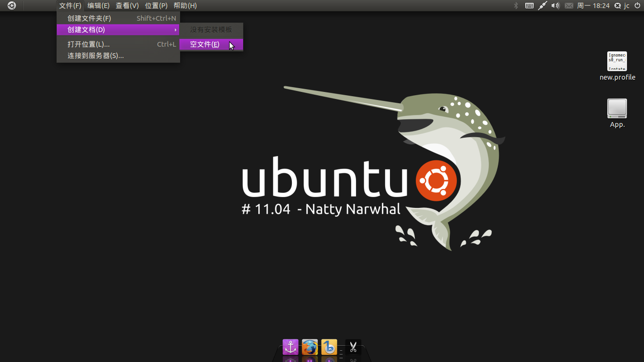644x362 pixels.
Task: Select the App. drive icon on the desktop
Action: pos(617,108)
